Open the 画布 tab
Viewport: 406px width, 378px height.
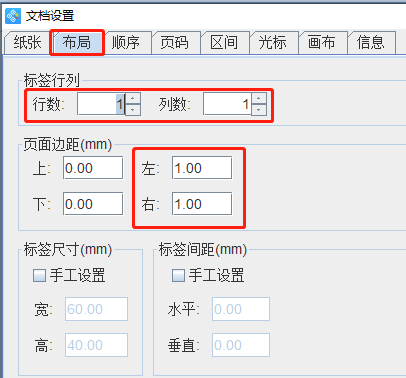[x=322, y=43]
